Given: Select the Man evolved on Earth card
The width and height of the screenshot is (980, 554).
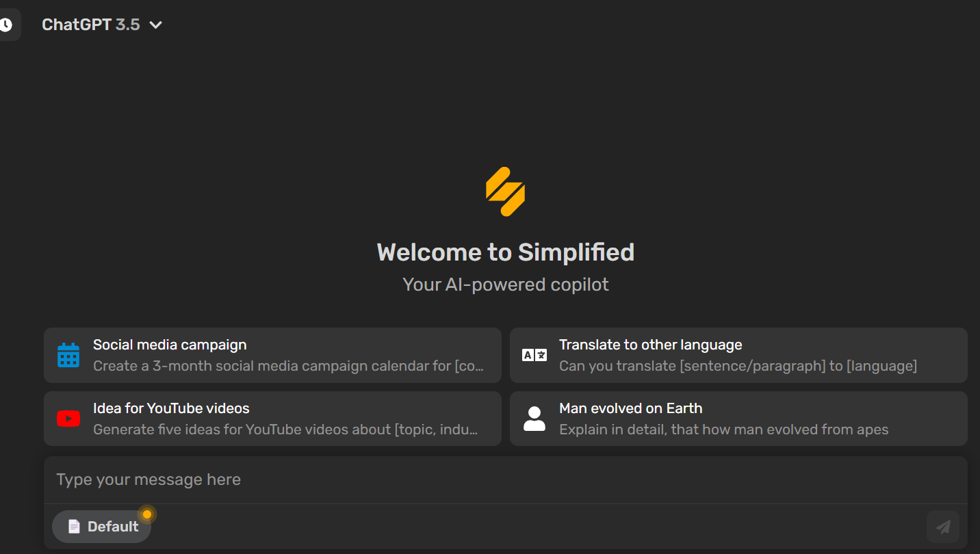Looking at the screenshot, I should [738, 419].
